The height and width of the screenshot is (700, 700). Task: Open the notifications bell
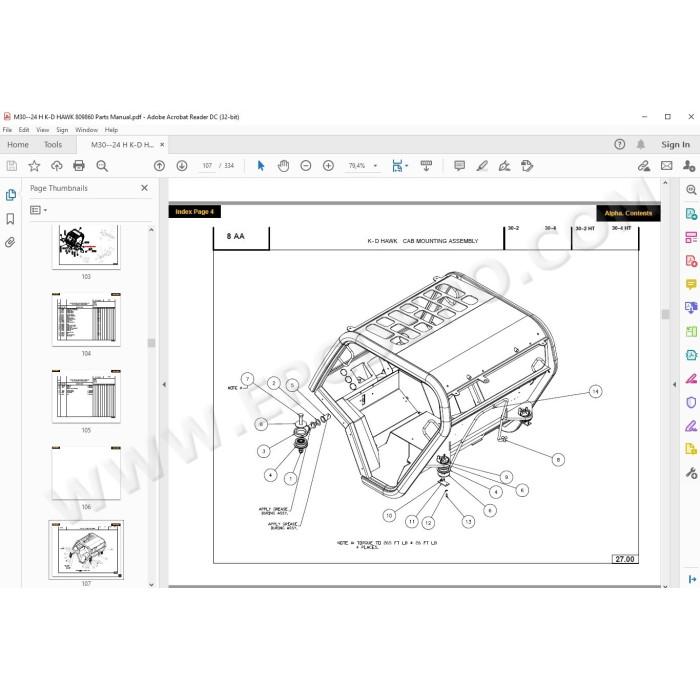641,144
